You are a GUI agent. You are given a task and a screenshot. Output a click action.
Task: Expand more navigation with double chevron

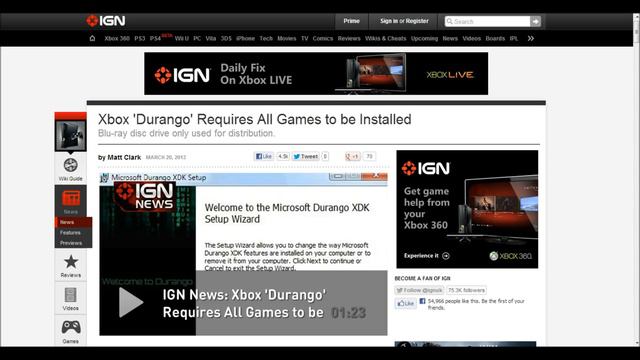(x=531, y=38)
